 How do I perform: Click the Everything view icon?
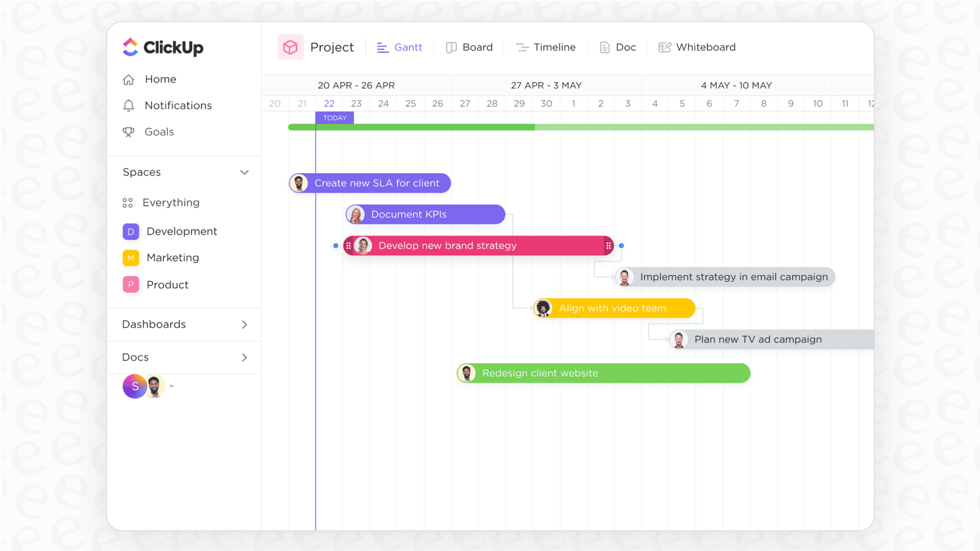(128, 202)
